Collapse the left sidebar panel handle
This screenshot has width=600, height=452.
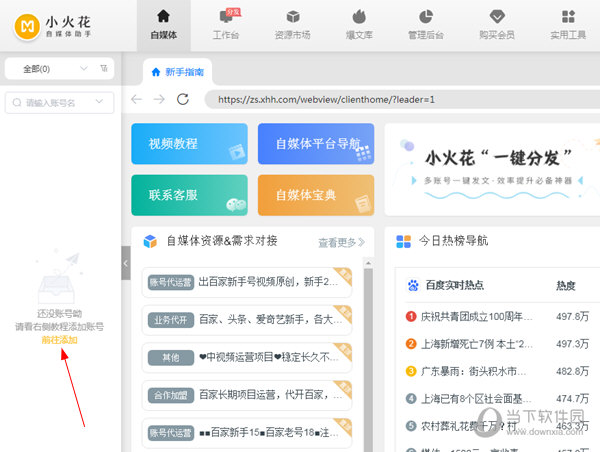[x=126, y=263]
